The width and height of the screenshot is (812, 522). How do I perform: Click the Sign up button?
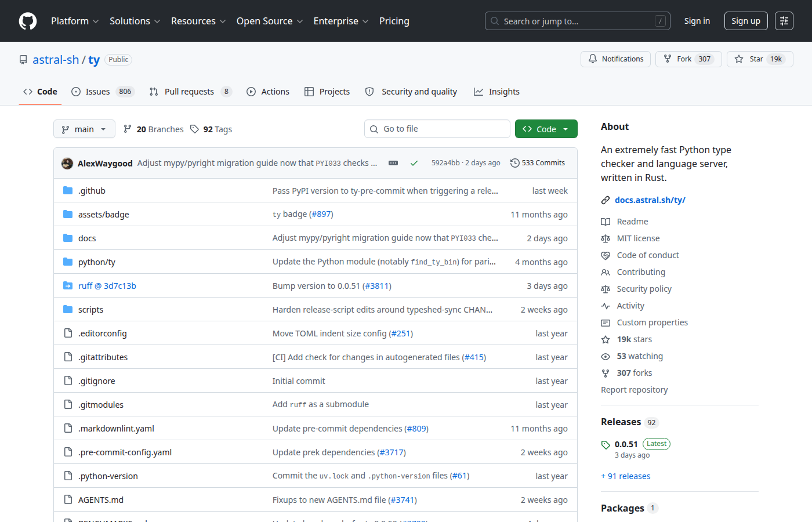(x=746, y=21)
